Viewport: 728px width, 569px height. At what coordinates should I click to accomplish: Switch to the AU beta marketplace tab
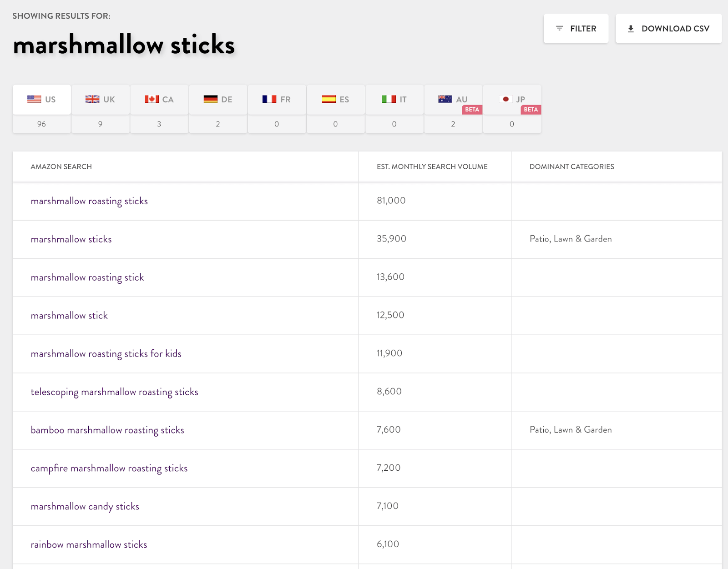[x=453, y=100]
